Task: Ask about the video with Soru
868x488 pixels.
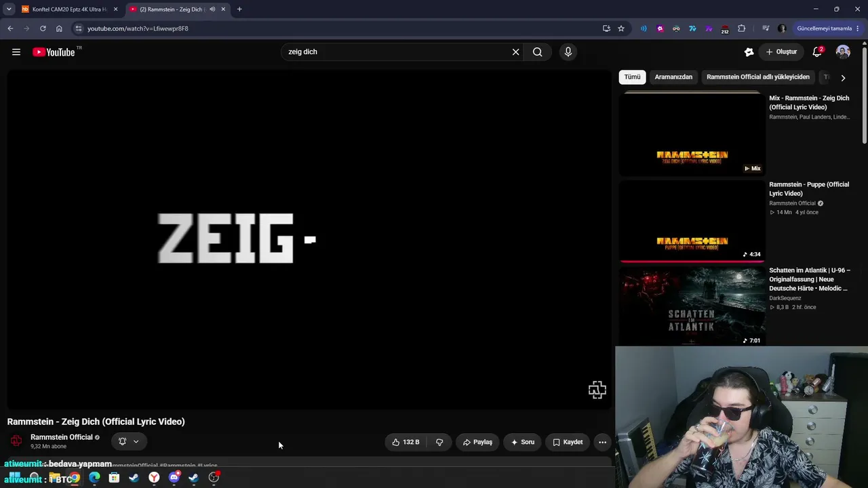Action: click(x=523, y=442)
